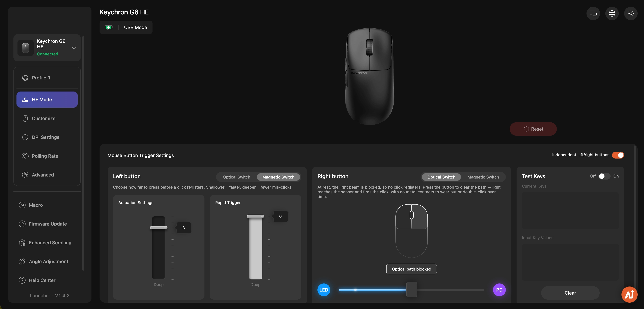Click the Rapid Trigger value box showing 0

[280, 216]
